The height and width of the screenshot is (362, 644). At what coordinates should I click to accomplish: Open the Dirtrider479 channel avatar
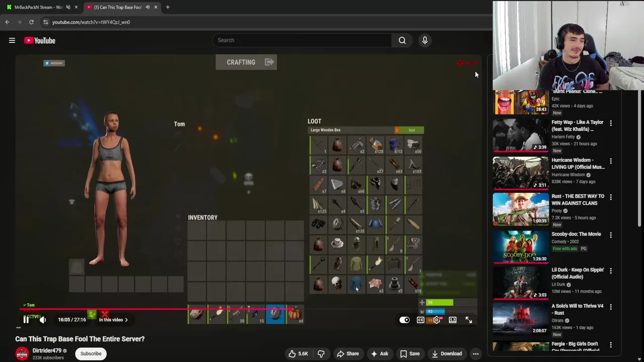[x=22, y=353]
